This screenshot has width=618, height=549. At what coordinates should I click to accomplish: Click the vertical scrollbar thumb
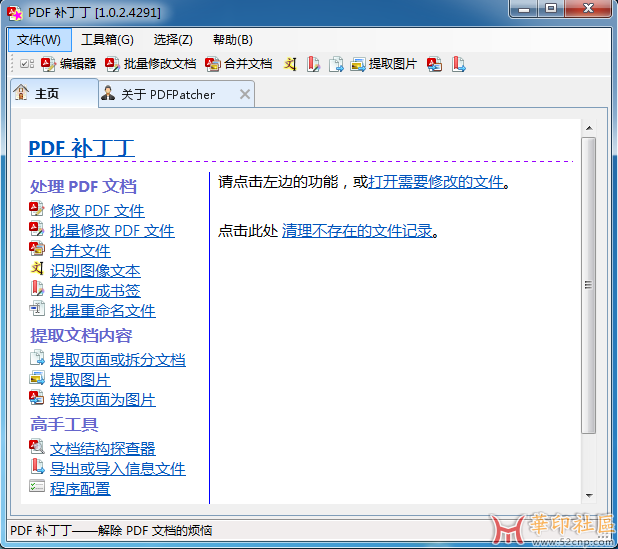tap(589, 285)
